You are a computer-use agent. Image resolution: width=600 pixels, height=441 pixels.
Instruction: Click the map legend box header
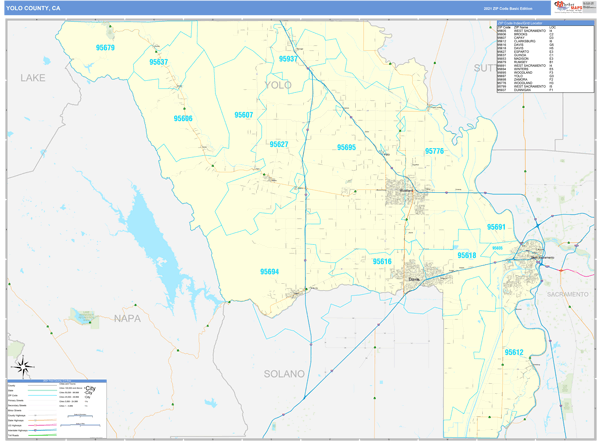point(57,381)
